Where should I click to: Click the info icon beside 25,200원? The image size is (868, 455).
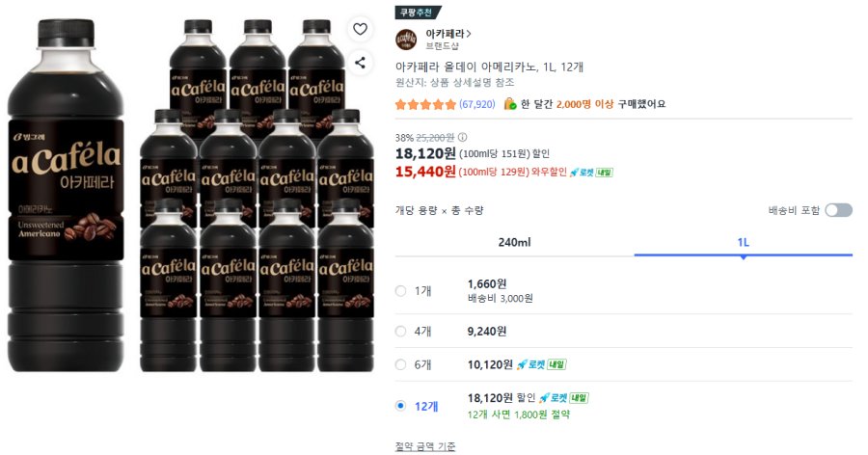pyautogui.click(x=462, y=137)
